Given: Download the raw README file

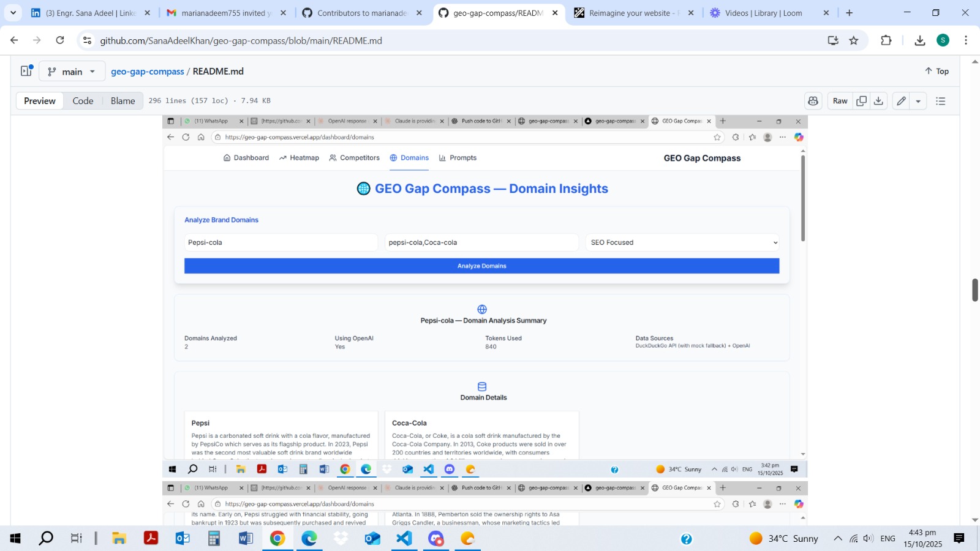Looking at the screenshot, I should (878, 101).
